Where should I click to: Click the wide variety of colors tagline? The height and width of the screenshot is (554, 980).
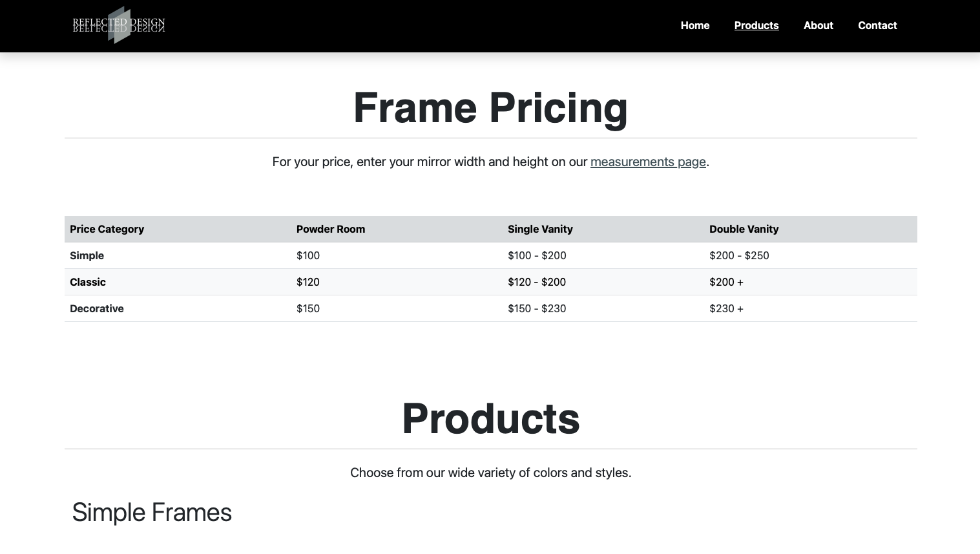pyautogui.click(x=490, y=473)
